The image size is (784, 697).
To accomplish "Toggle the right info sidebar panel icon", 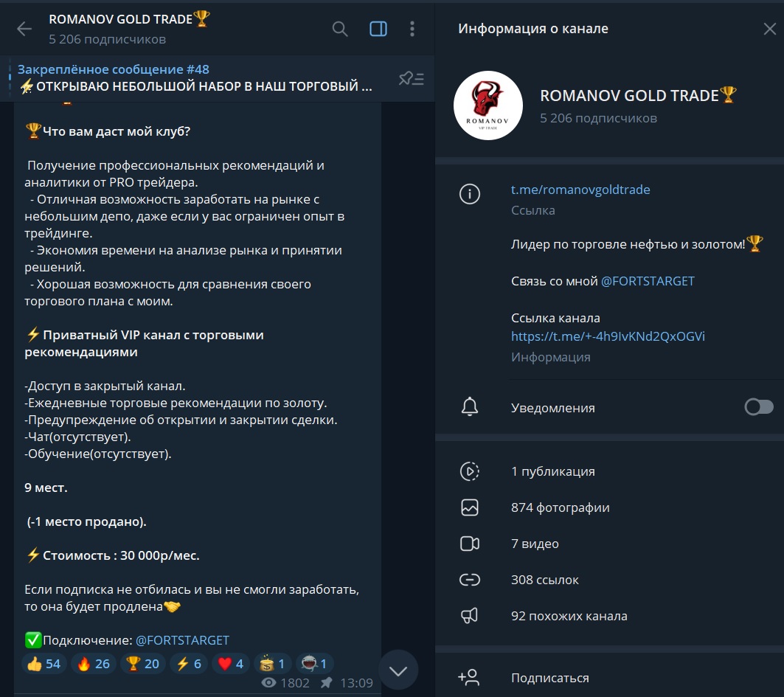I will (378, 29).
